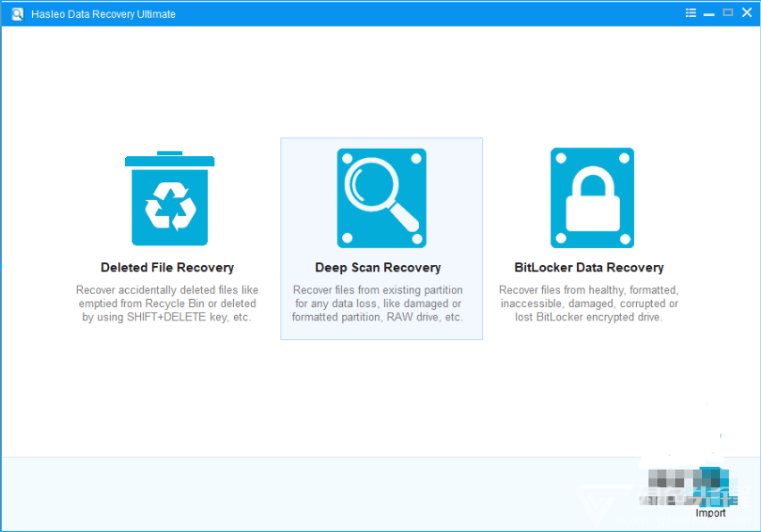The image size is (761, 532).
Task: Select the Deleted File Recovery heading
Action: click(x=167, y=268)
